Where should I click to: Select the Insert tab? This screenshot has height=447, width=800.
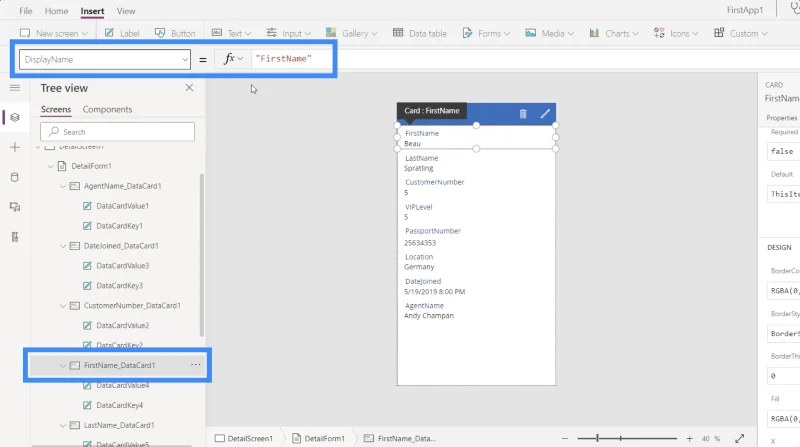click(x=92, y=11)
